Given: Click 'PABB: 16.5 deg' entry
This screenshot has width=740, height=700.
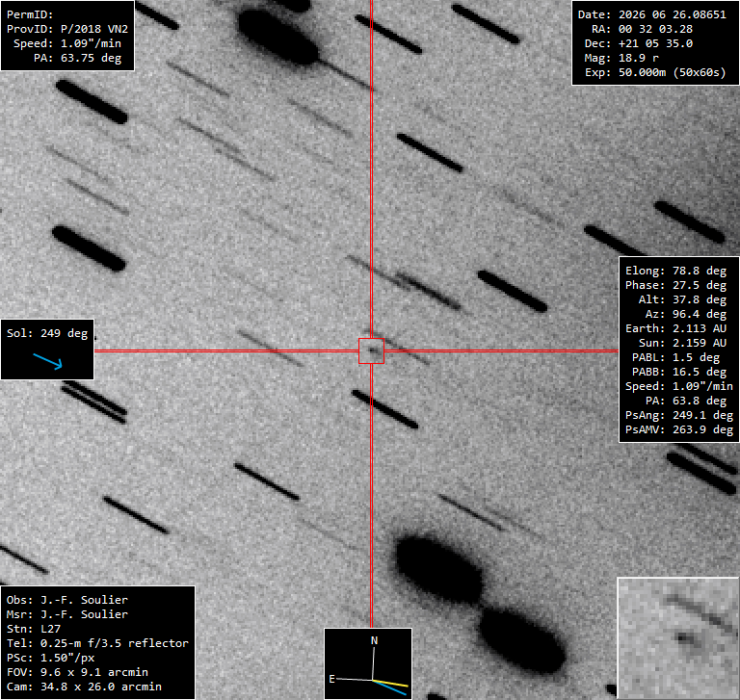Looking at the screenshot, I should point(679,373).
